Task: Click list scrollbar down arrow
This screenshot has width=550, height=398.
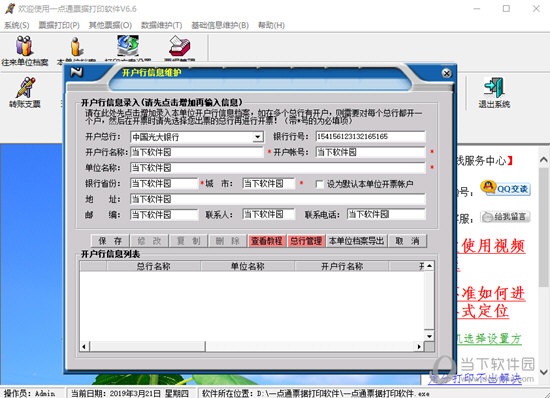Action: tap(429, 336)
